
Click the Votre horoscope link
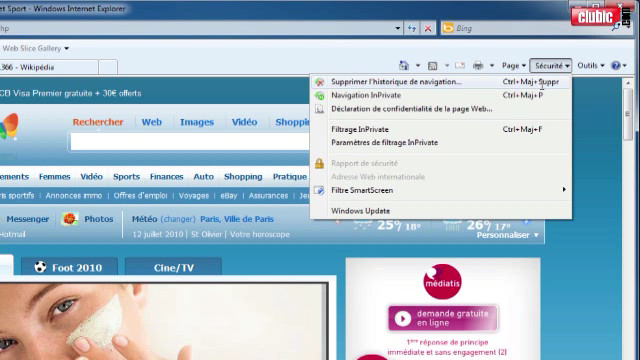pos(260,234)
